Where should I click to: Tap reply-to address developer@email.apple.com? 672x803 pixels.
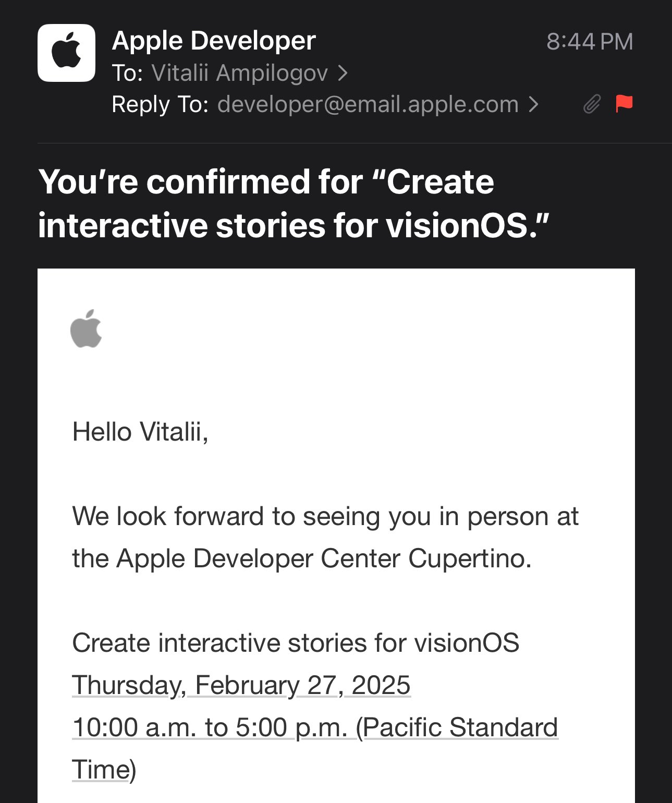click(368, 104)
